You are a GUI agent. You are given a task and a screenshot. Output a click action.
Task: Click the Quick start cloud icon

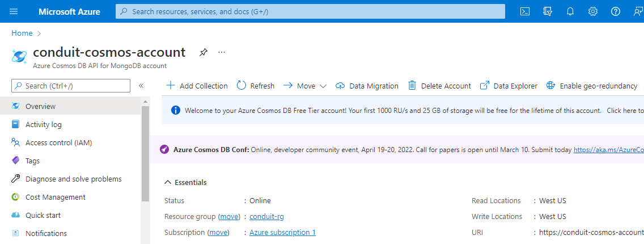pos(16,215)
